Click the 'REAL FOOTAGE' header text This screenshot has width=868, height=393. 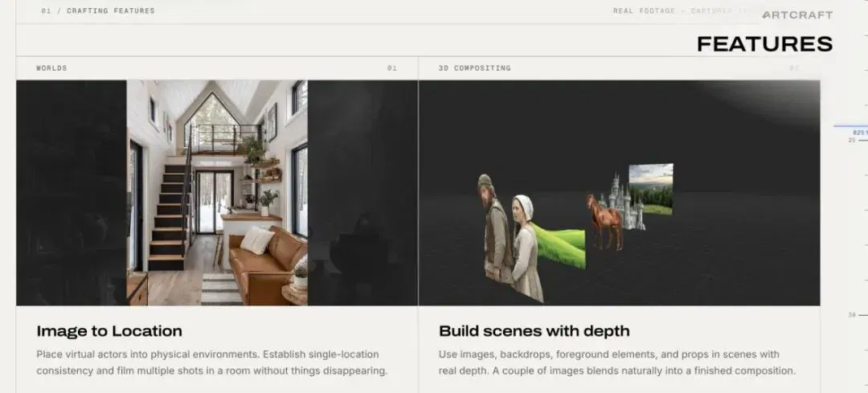click(x=646, y=10)
